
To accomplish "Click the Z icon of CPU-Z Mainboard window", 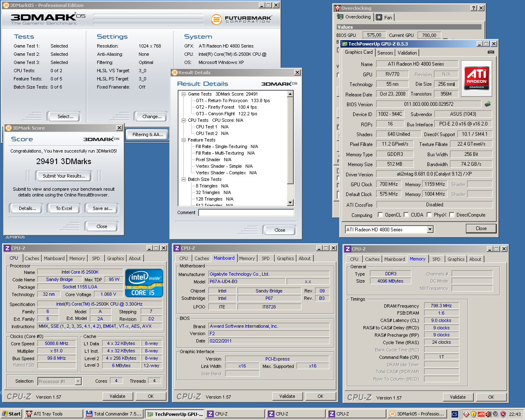I will click(x=177, y=248).
